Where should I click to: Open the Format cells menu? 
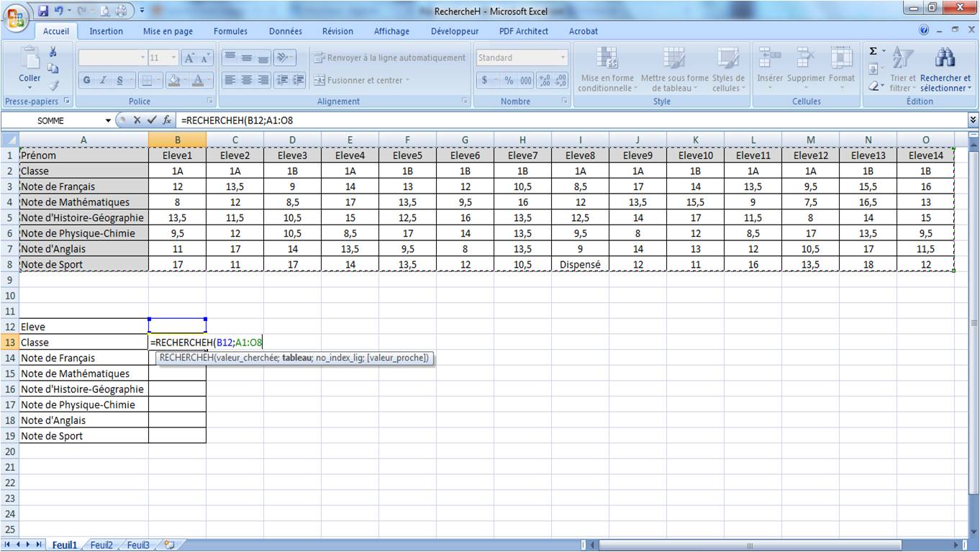pyautogui.click(x=842, y=69)
